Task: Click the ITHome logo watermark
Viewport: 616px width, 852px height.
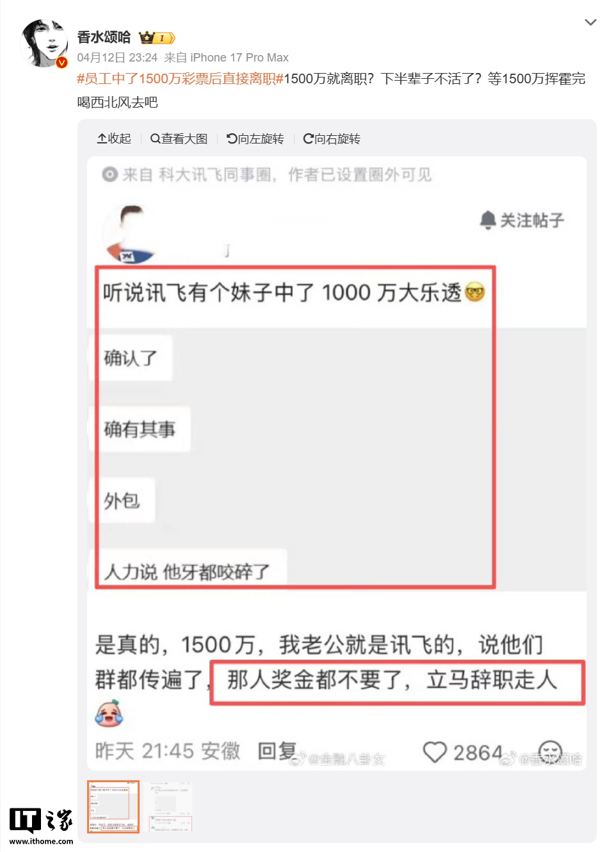Action: [41, 826]
